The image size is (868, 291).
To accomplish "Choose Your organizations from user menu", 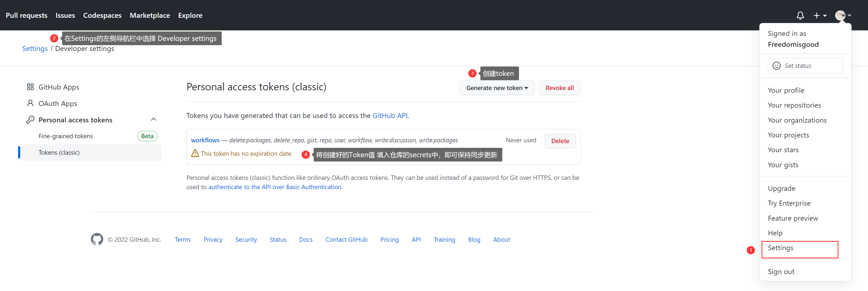I will tap(797, 120).
